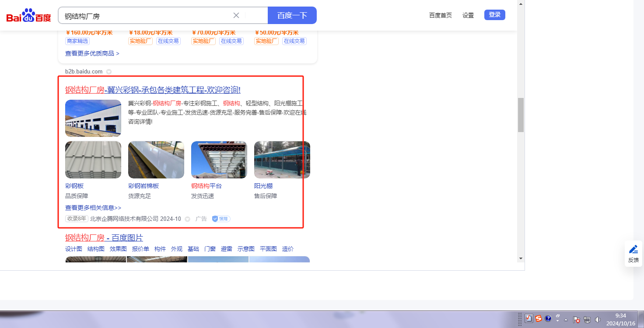The image size is (644, 328).
Task: Select the 避雷 image category
Action: point(227,249)
